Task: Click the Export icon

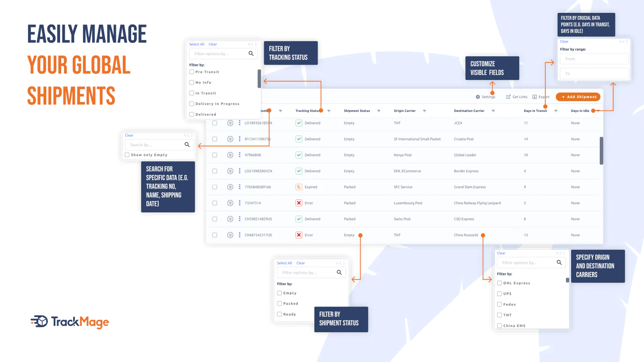Action: (x=535, y=97)
